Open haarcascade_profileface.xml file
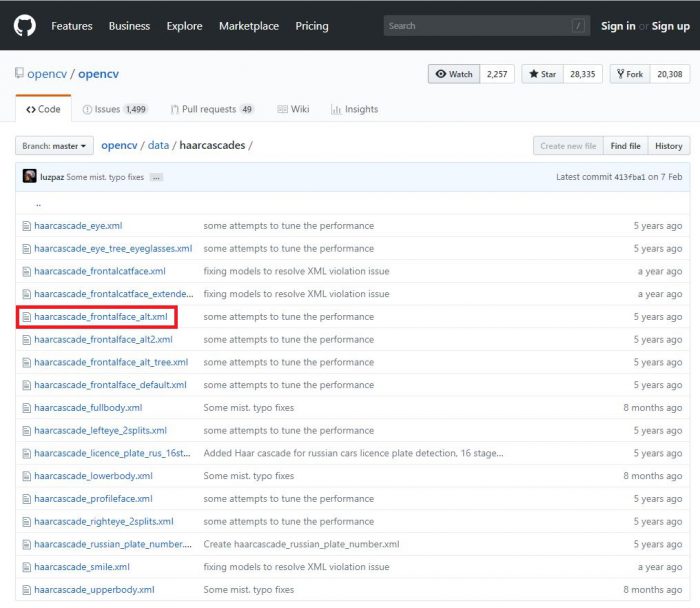 click(93, 499)
